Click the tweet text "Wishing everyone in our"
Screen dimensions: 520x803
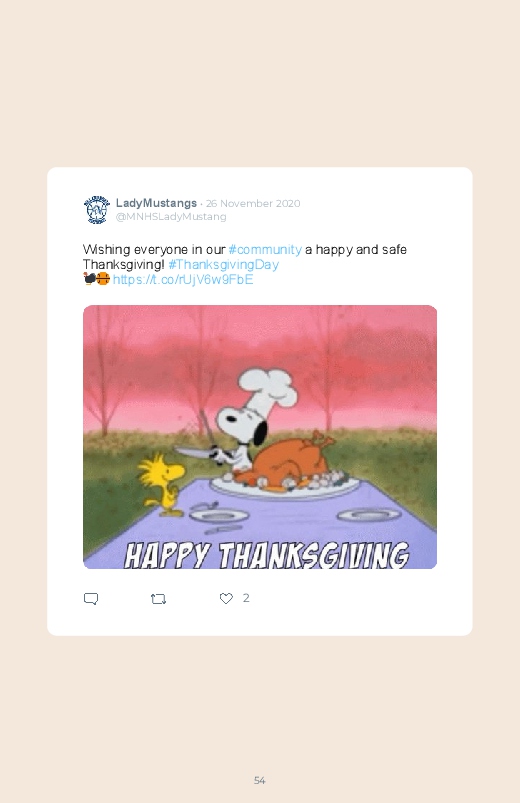154,250
